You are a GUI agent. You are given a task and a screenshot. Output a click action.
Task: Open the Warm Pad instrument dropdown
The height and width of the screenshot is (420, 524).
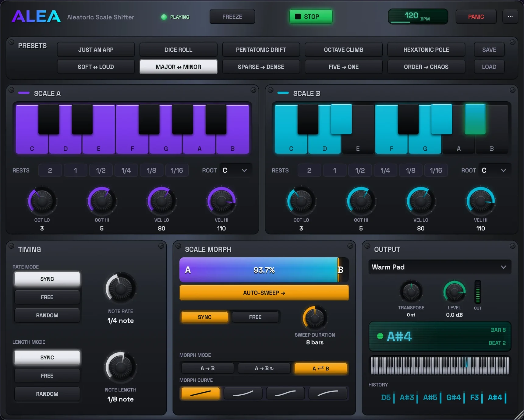click(x=440, y=267)
